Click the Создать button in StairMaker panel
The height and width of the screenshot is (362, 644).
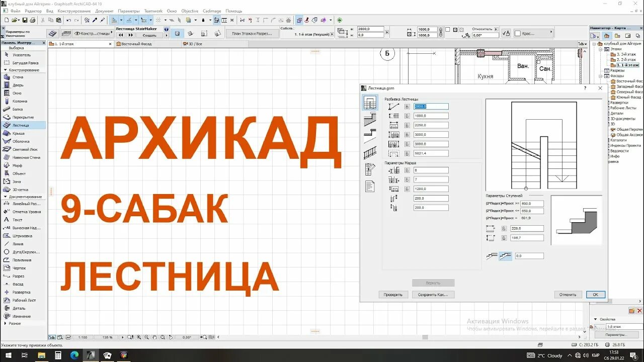click(x=149, y=35)
